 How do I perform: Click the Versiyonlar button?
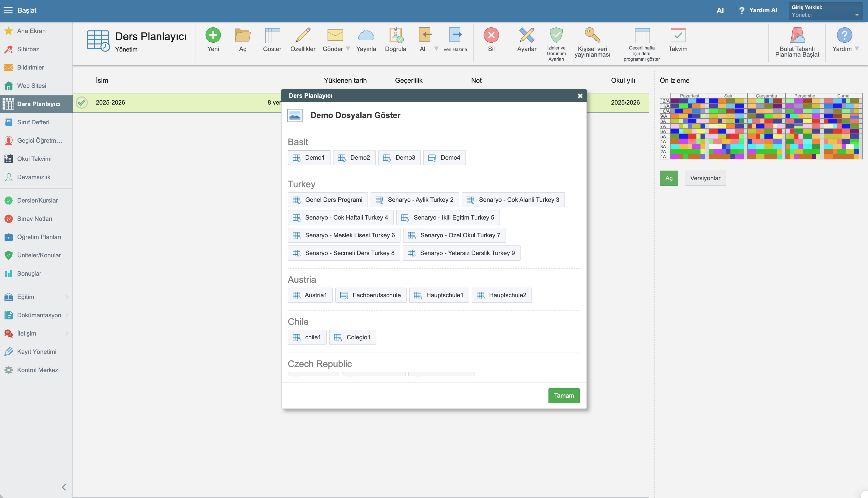705,178
